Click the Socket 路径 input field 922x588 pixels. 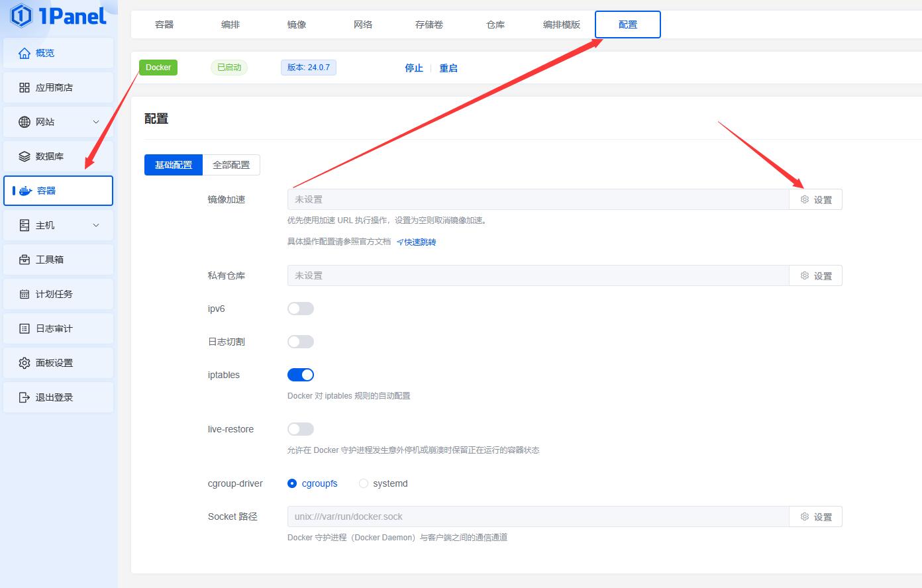pyautogui.click(x=538, y=516)
